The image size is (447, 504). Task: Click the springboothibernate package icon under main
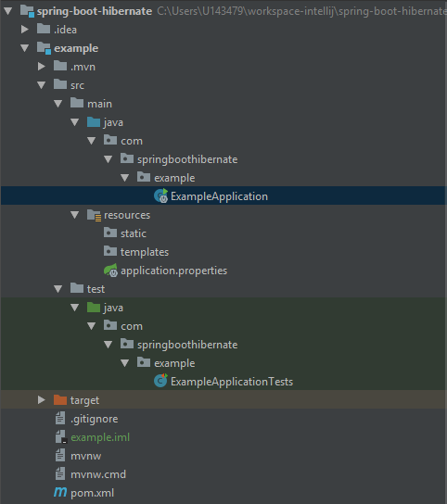point(127,158)
